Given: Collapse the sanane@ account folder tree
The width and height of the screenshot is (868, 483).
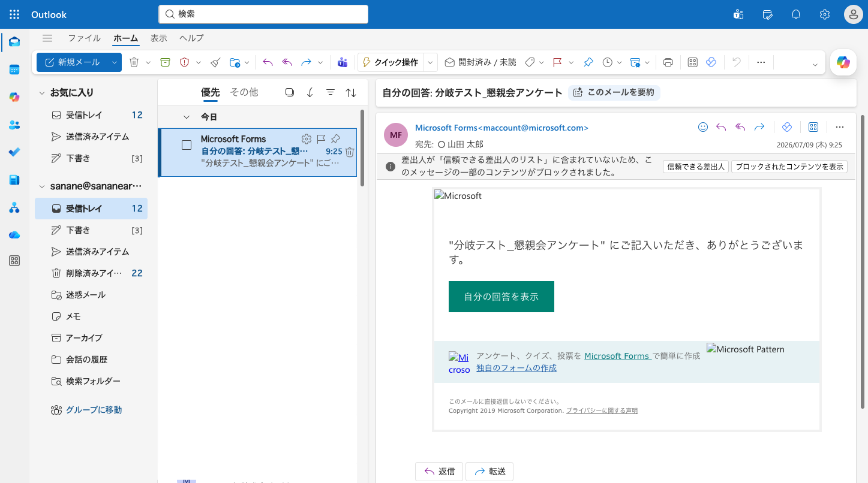Looking at the screenshot, I should tap(42, 186).
